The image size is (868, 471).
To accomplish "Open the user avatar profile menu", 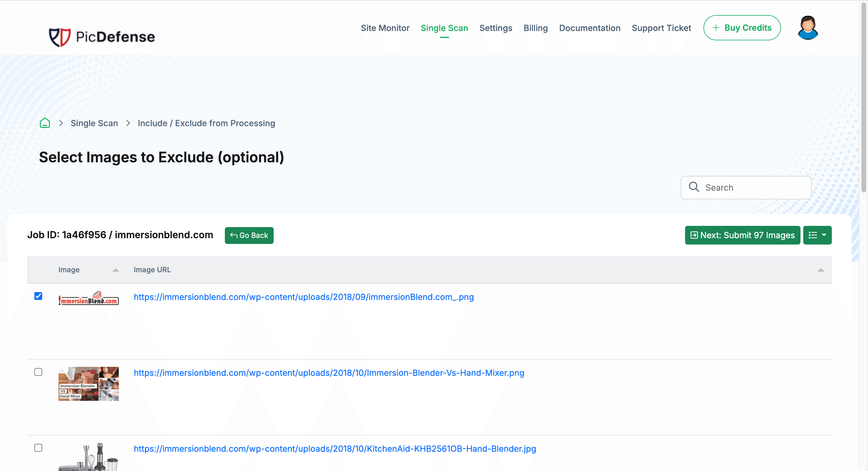I will (807, 28).
